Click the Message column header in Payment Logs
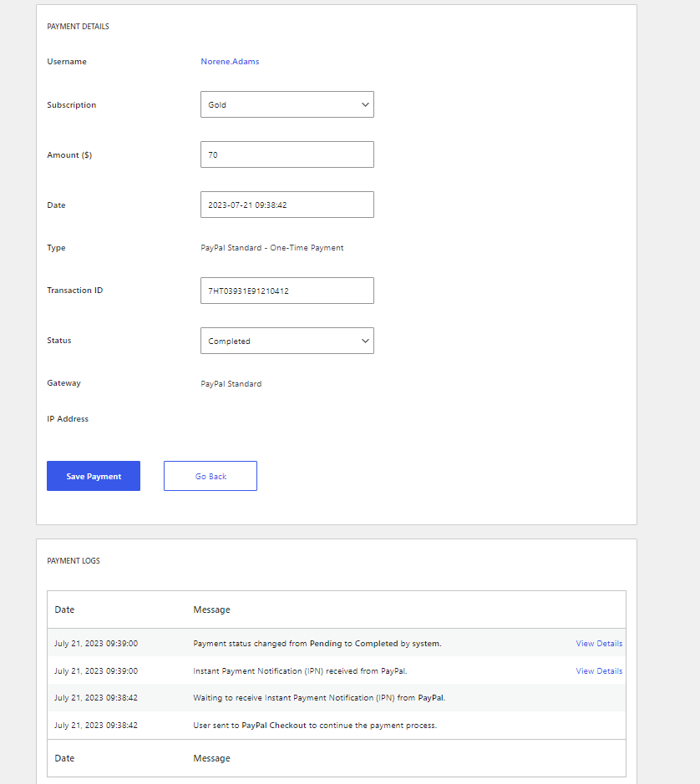Screen dimensions: 700x784 pos(211,609)
